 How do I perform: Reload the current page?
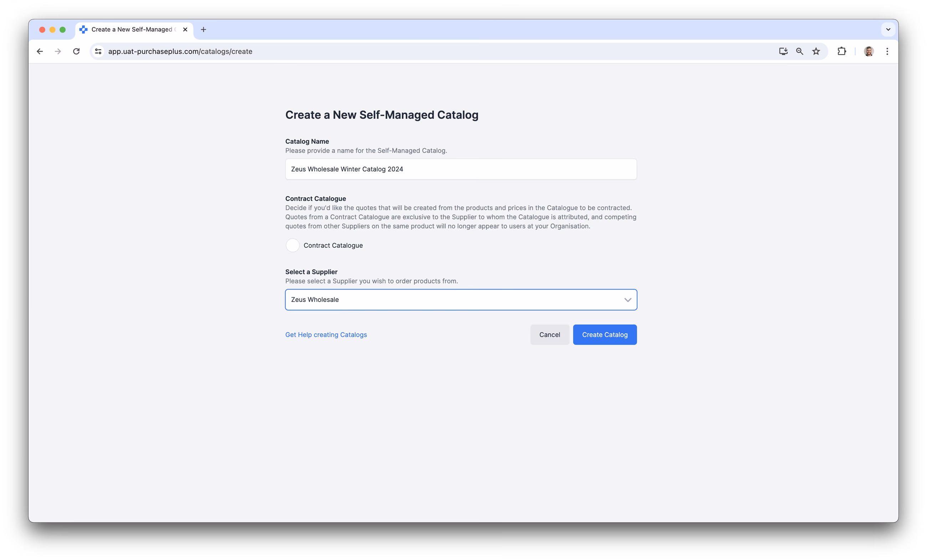pos(76,52)
